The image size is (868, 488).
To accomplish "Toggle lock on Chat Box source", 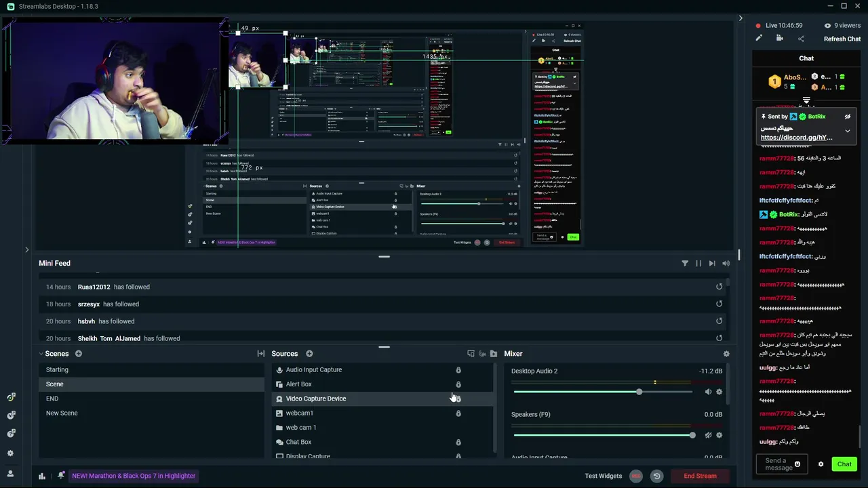I will pos(458,442).
